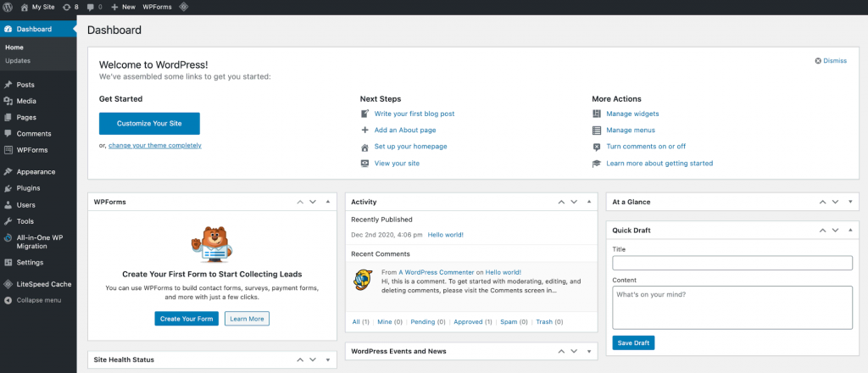Click the Quick Draft Title field

click(x=732, y=263)
